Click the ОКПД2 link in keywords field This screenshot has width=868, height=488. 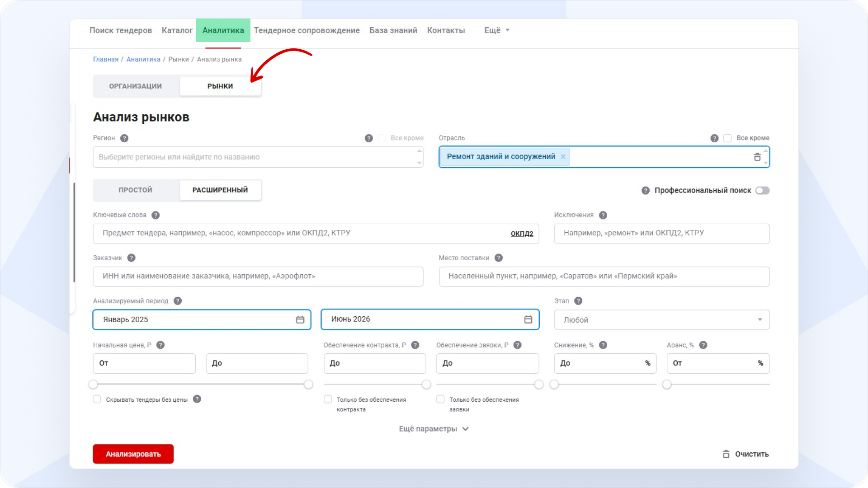point(522,234)
